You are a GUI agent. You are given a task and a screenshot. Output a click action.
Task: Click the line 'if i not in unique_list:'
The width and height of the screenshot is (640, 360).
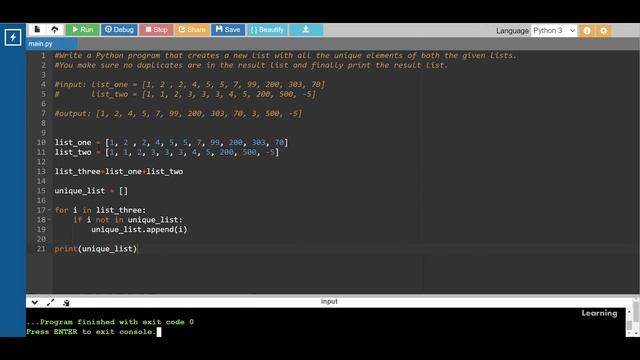point(128,220)
